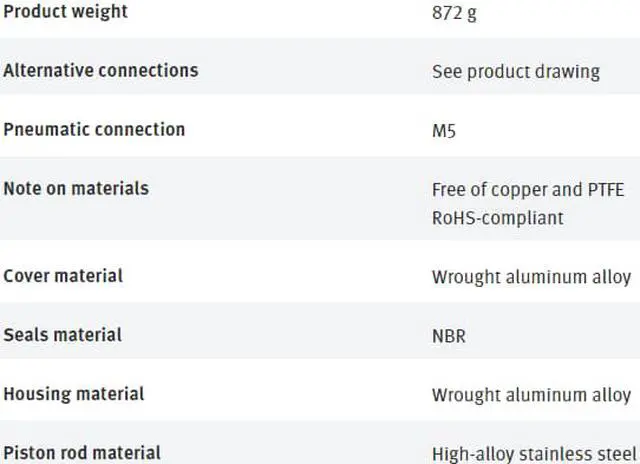Select the High-alloy stainless steel value
640x464 pixels.
click(x=533, y=454)
